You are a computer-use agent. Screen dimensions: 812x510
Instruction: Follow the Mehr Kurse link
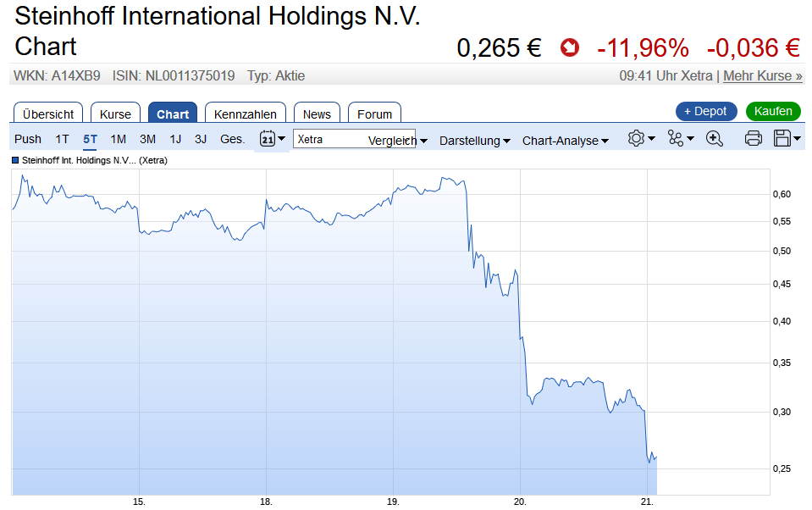763,76
